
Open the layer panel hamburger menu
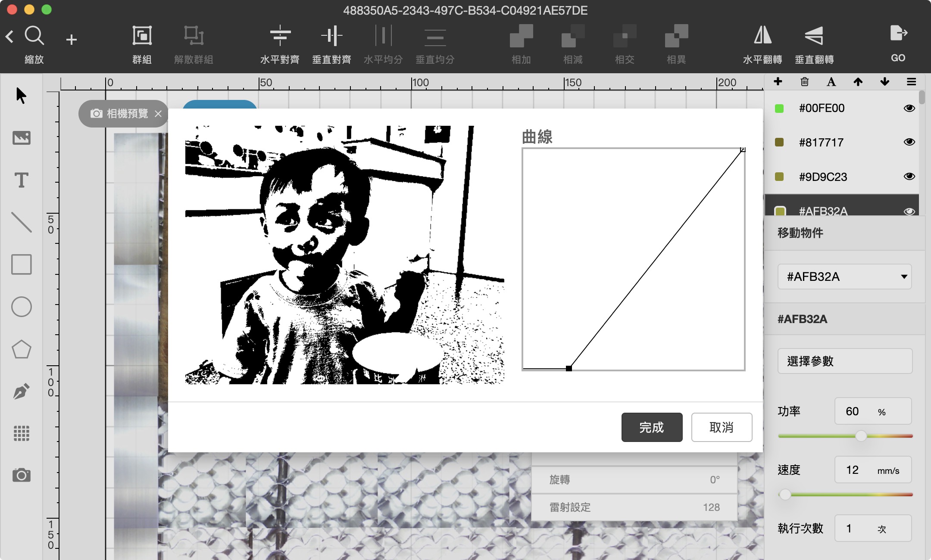(x=911, y=82)
